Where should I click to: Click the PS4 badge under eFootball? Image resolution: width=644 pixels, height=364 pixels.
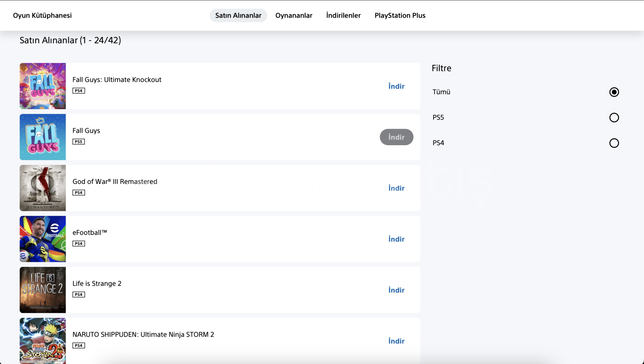click(x=79, y=244)
